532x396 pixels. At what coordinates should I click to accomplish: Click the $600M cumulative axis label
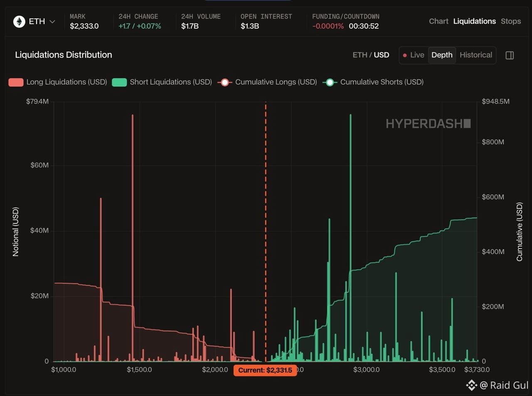coord(493,197)
